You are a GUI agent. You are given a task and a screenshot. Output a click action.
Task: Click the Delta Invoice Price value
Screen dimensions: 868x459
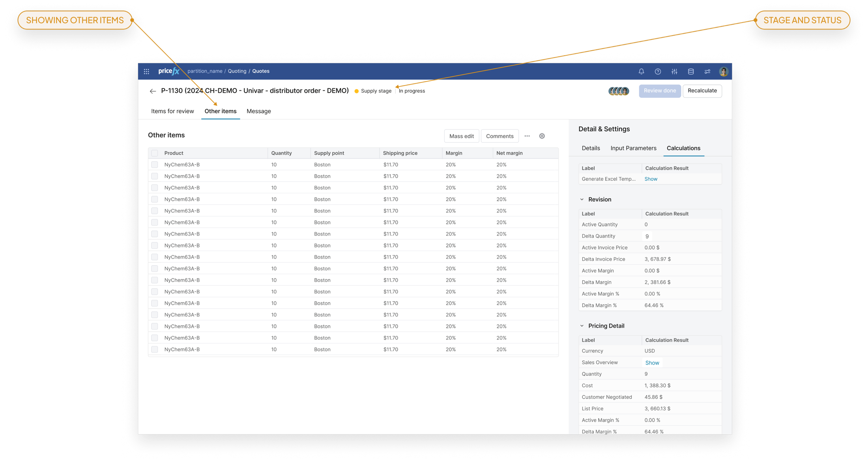tap(658, 259)
